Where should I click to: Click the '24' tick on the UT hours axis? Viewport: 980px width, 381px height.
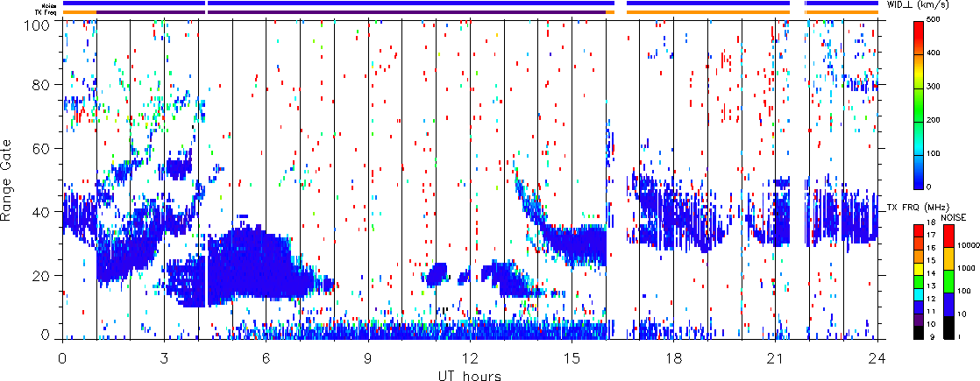tap(877, 359)
